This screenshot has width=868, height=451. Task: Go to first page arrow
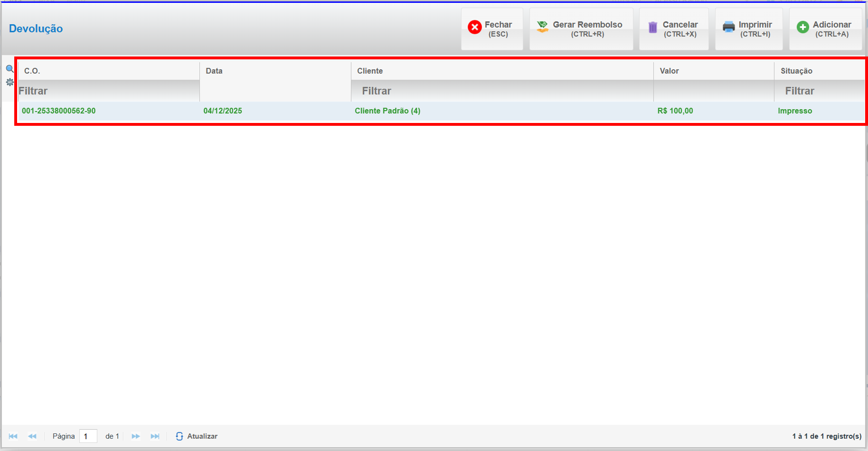(x=13, y=436)
